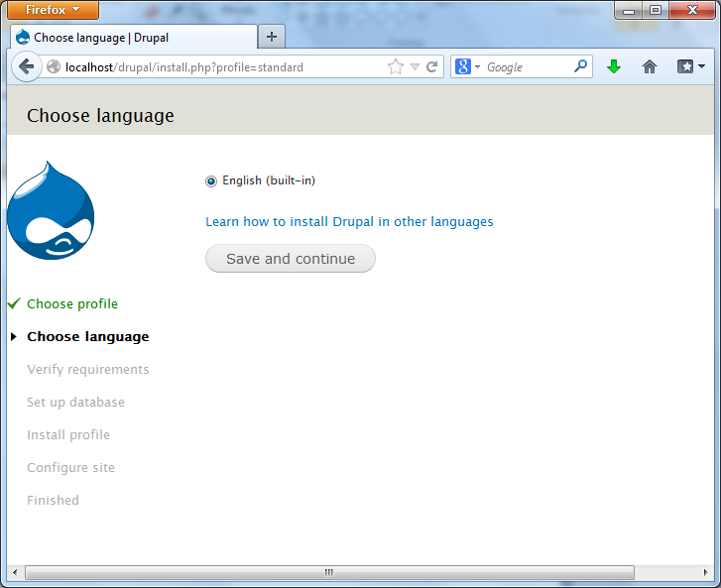
Task: Click the Choose profile completed step
Action: coord(72,303)
